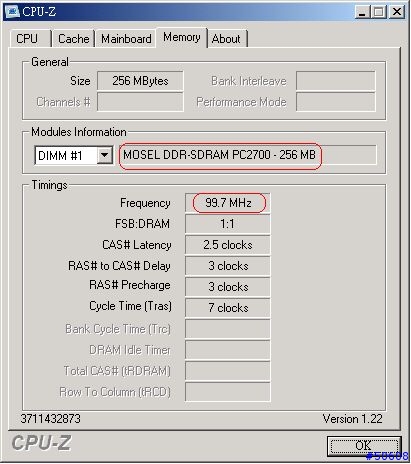Click the Size label in General
The height and width of the screenshot is (464, 411).
pyautogui.click(x=80, y=81)
